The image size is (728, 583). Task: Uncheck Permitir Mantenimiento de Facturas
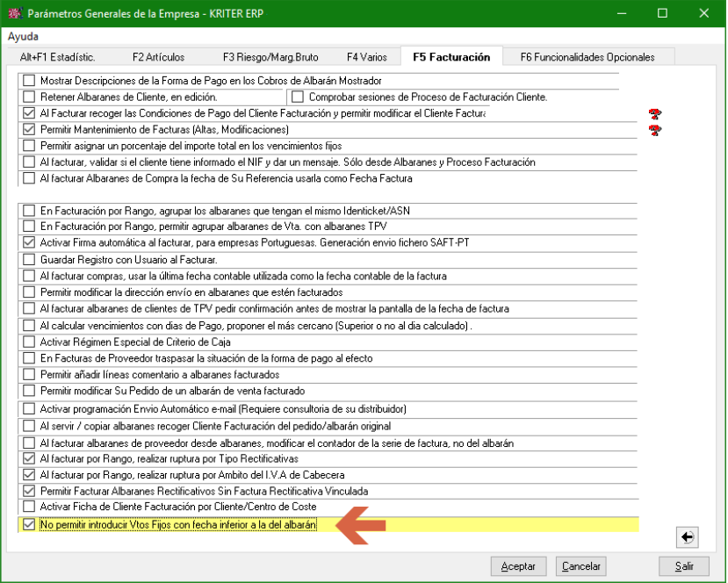(x=29, y=129)
